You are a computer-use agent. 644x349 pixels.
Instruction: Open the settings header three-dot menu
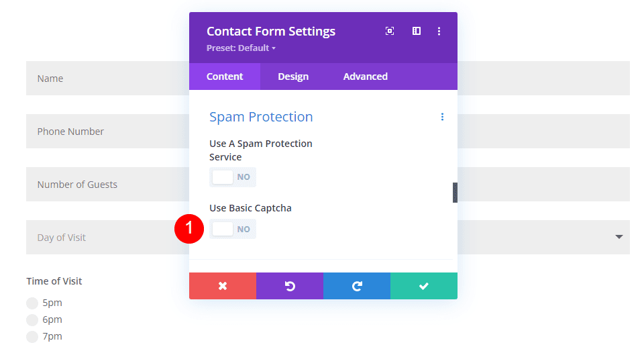coord(439,31)
